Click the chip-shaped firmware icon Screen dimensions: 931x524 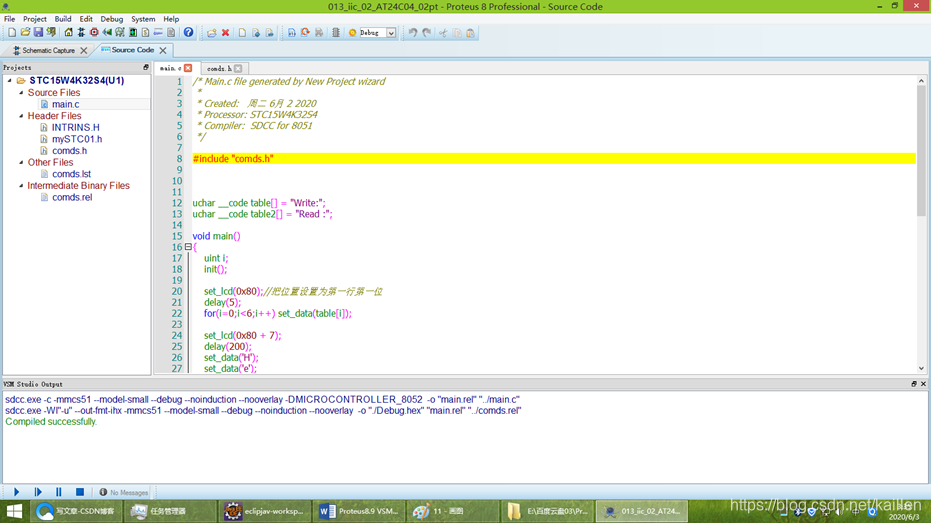pos(335,33)
